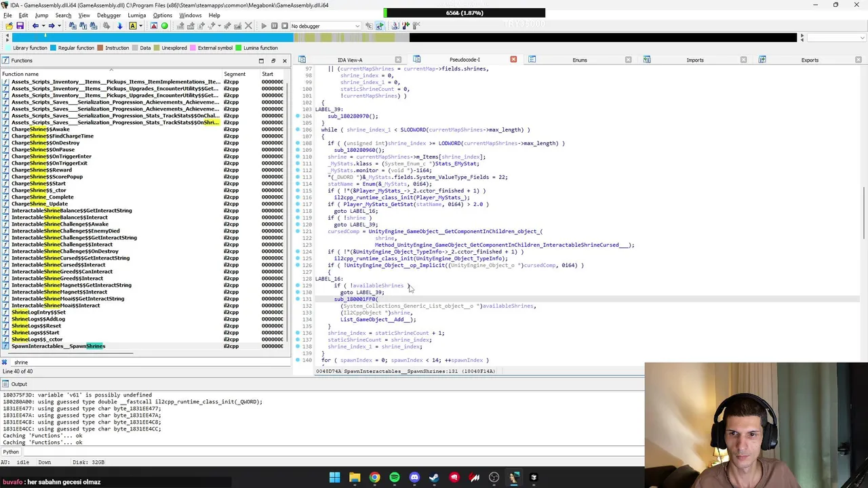
Task: Click the terminate process stop button
Action: tap(285, 26)
